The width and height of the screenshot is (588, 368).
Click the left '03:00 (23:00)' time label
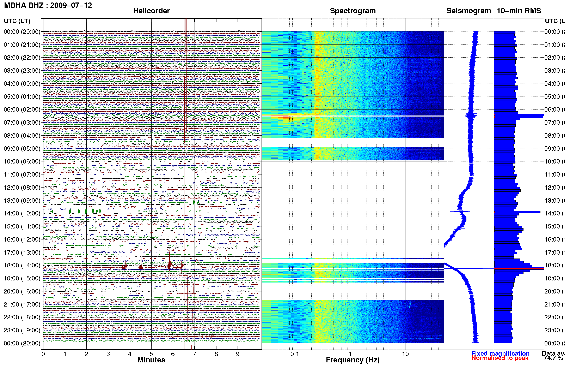pyautogui.click(x=22, y=71)
